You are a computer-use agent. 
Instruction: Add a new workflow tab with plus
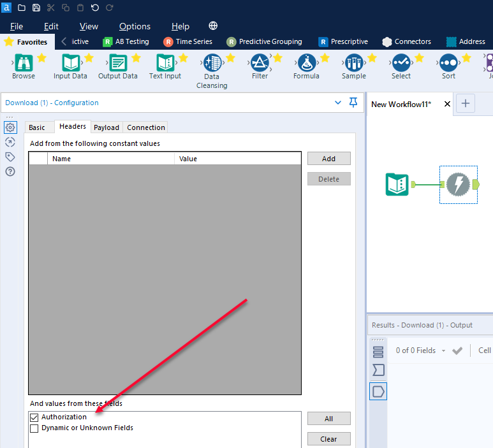(466, 103)
